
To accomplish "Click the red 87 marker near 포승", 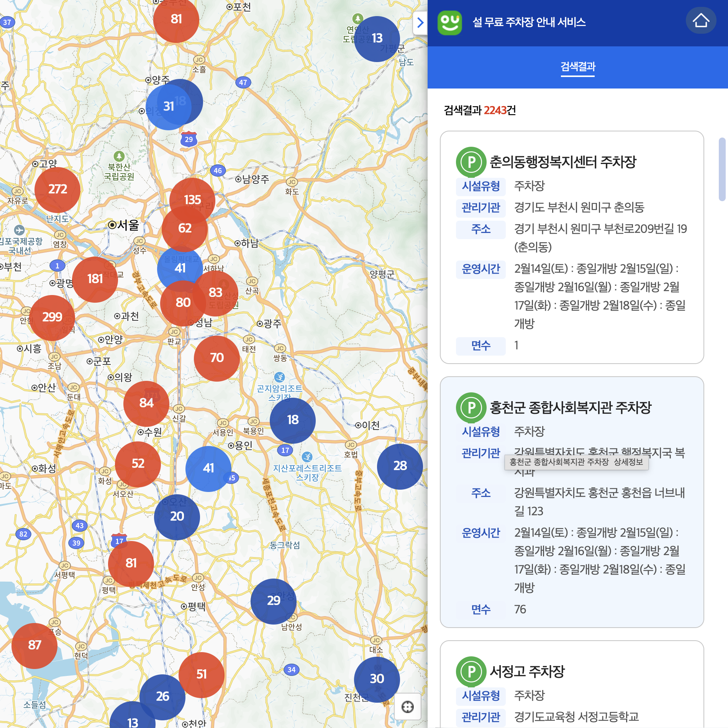I will 34,646.
